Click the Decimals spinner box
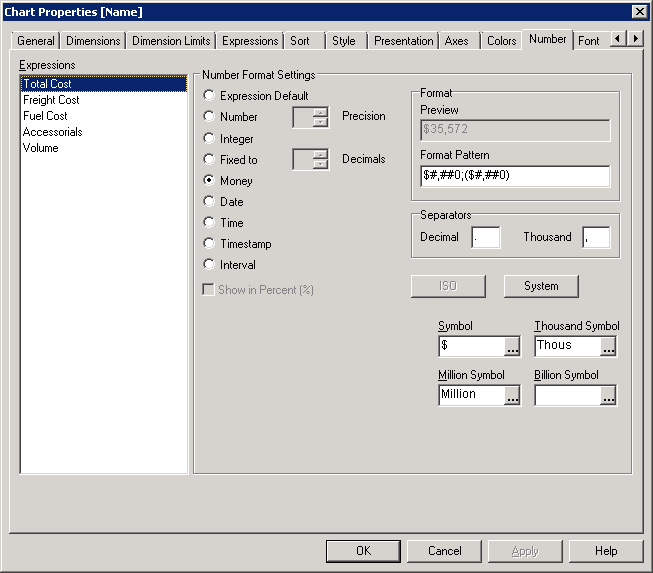The image size is (653, 573). (311, 159)
